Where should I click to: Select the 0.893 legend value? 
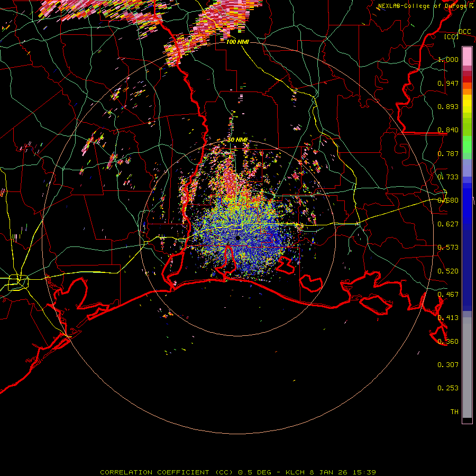tap(448, 106)
